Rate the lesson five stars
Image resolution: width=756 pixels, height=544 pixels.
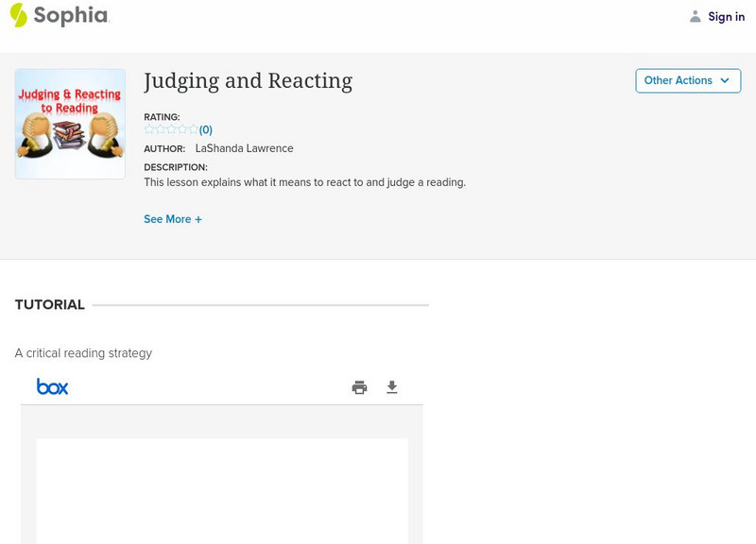tap(193, 129)
